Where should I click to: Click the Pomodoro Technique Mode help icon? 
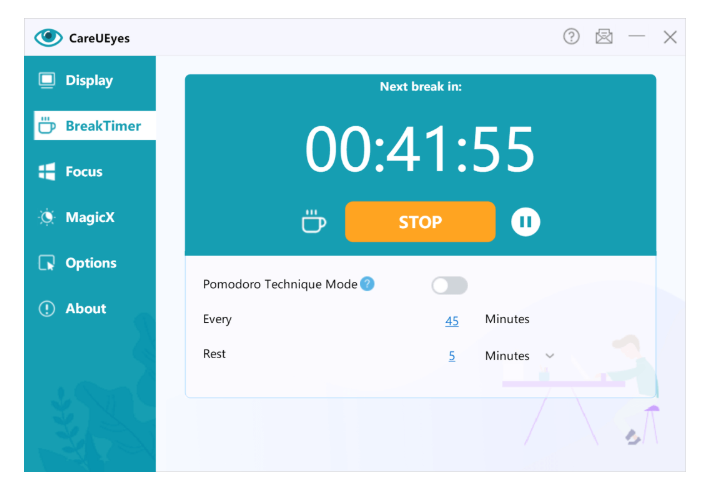[x=367, y=284]
